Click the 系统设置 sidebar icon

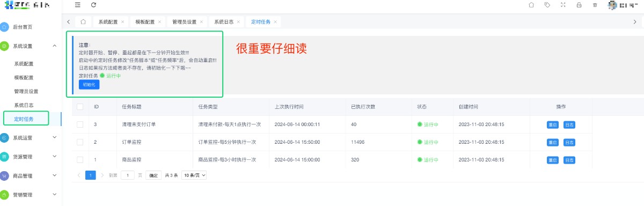point(5,47)
